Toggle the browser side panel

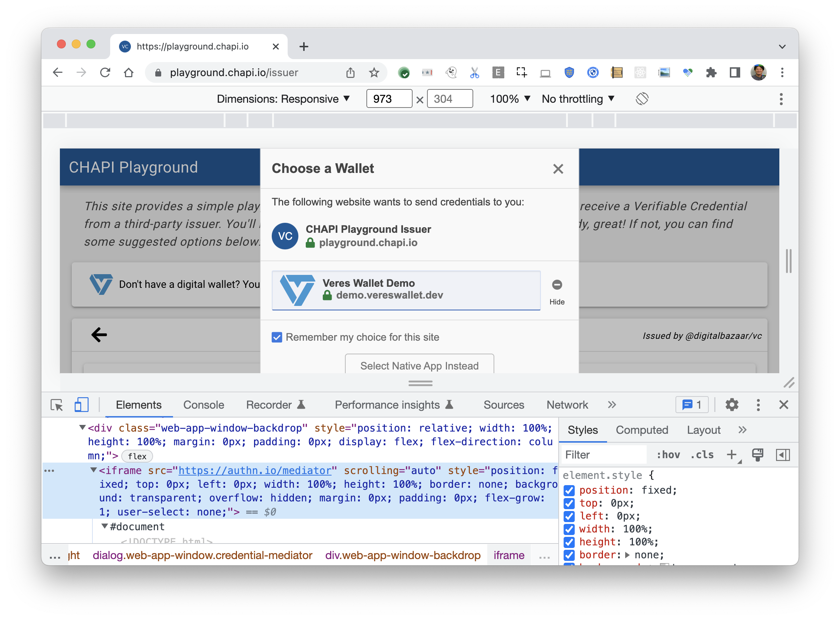click(735, 72)
